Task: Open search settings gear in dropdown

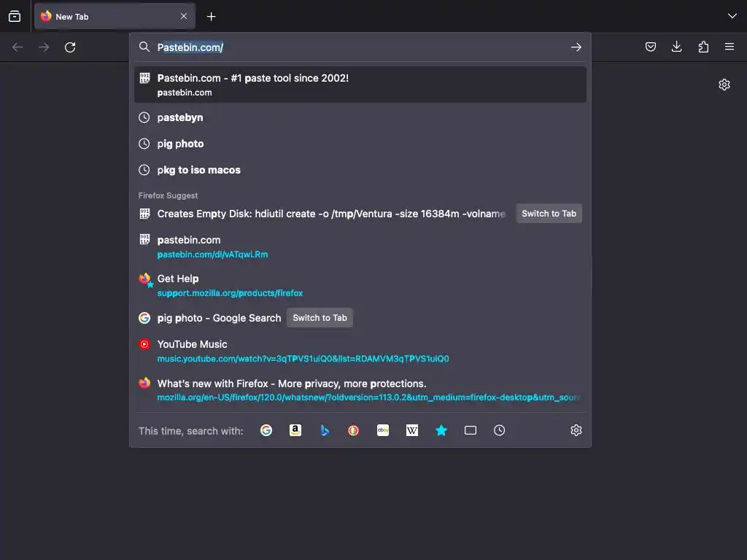Action: (576, 430)
